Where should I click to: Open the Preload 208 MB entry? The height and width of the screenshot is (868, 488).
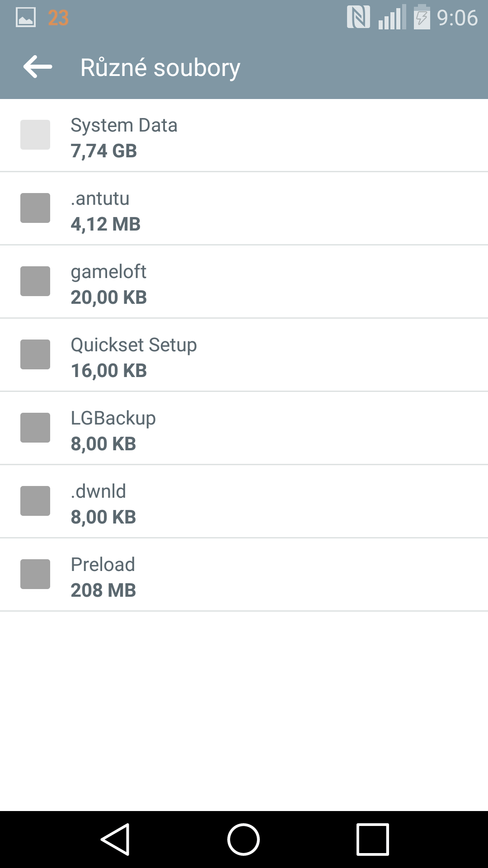(244, 575)
